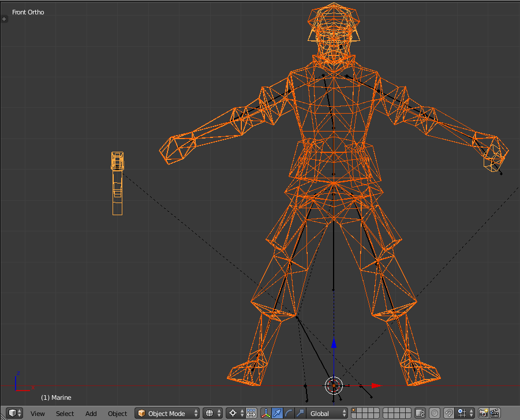Enable layer 5 in layer grid

pos(376,411)
